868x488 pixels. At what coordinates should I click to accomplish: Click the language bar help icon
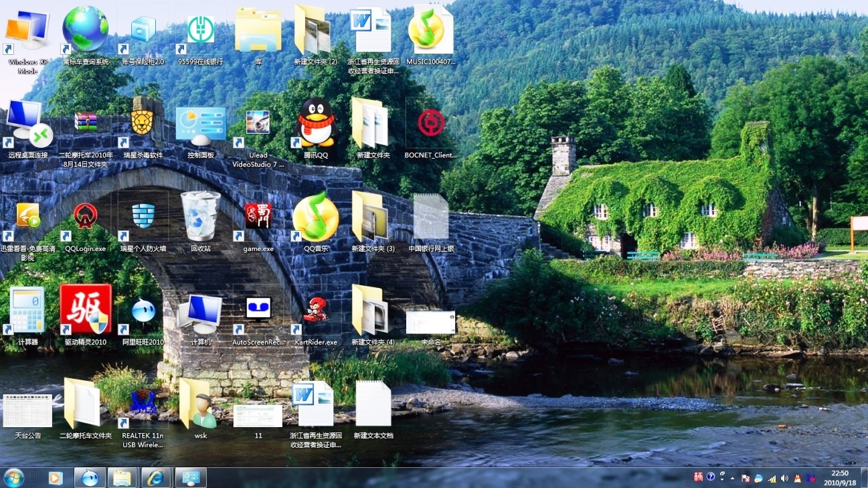tap(711, 477)
